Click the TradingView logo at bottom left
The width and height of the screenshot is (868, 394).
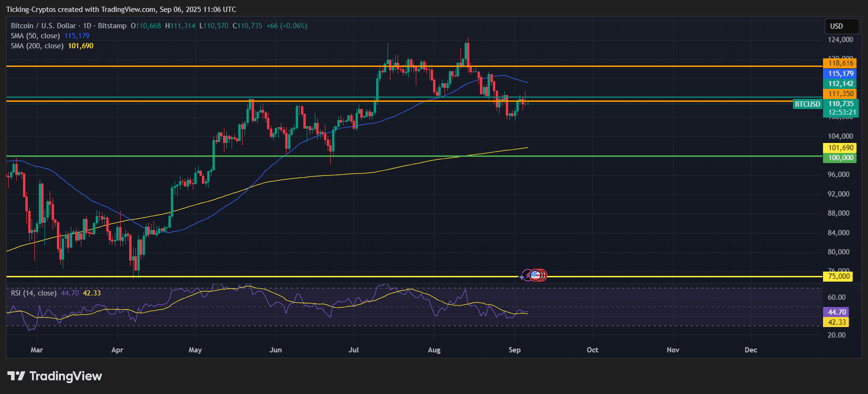55,376
